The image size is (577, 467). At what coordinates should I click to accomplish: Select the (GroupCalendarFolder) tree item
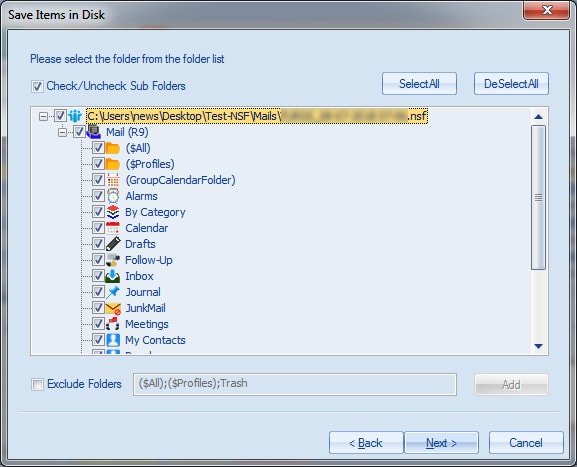[180, 180]
